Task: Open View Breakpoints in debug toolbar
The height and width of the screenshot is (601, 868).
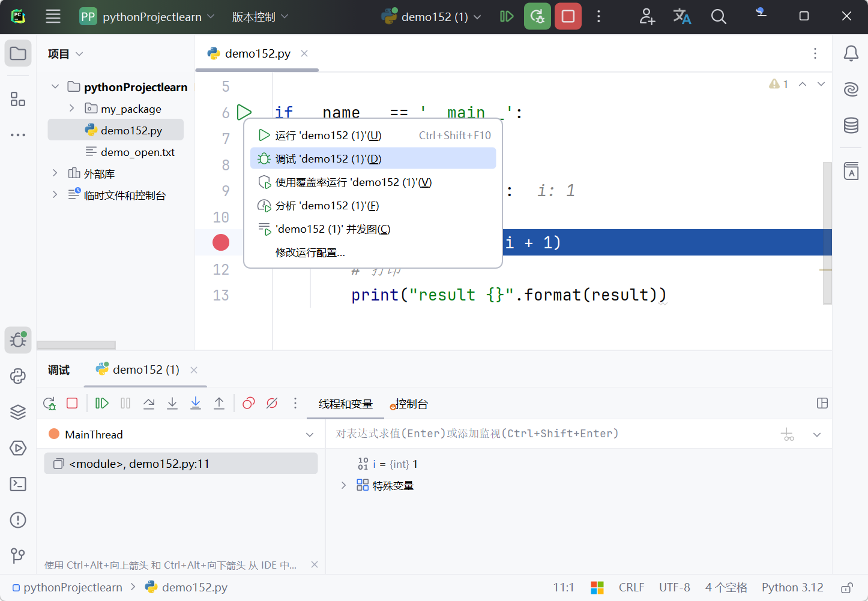Action: point(249,403)
